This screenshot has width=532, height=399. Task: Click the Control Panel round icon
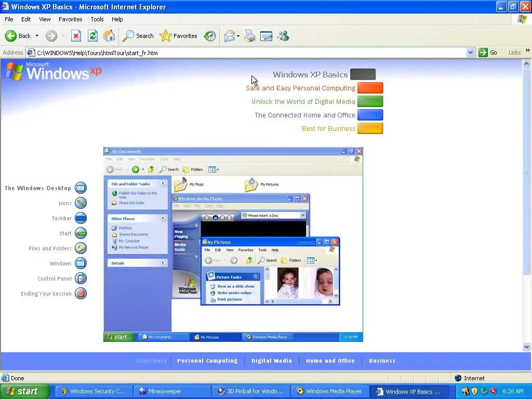(81, 278)
